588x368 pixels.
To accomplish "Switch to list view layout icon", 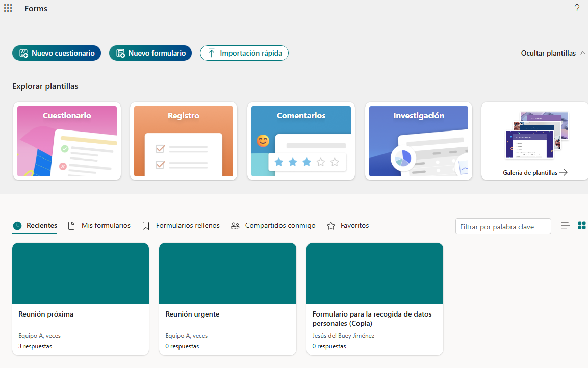I will (x=565, y=226).
